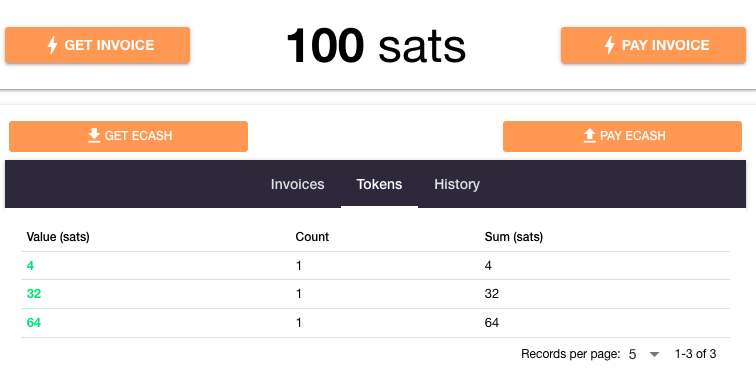The width and height of the screenshot is (756, 389).
Task: Choose Get Ecash to receive tokens
Action: coord(128,136)
